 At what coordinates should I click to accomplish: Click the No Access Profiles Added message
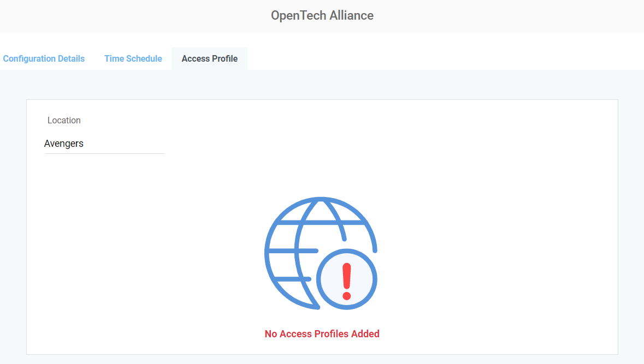click(322, 333)
